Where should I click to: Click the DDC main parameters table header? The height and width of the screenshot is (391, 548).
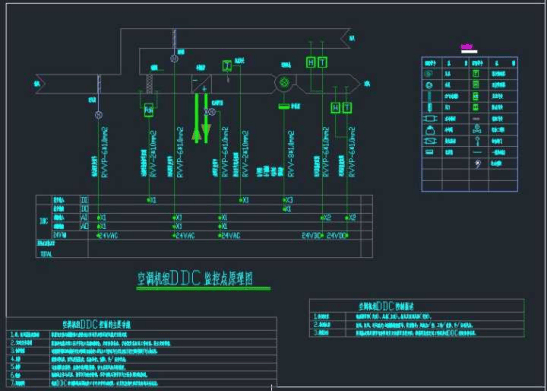point(97,325)
